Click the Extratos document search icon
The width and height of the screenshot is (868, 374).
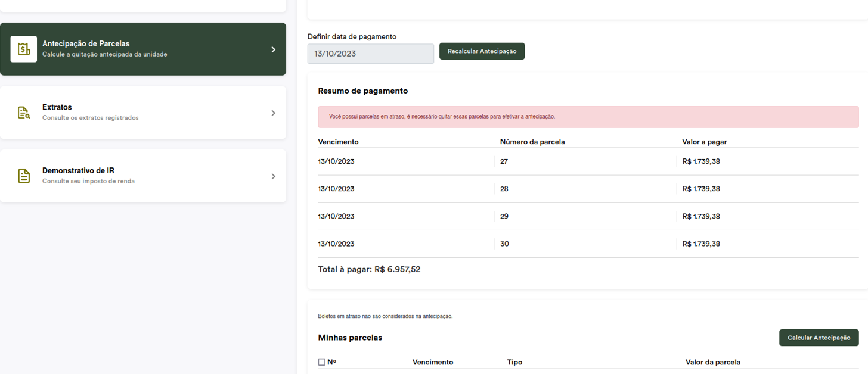point(24,113)
